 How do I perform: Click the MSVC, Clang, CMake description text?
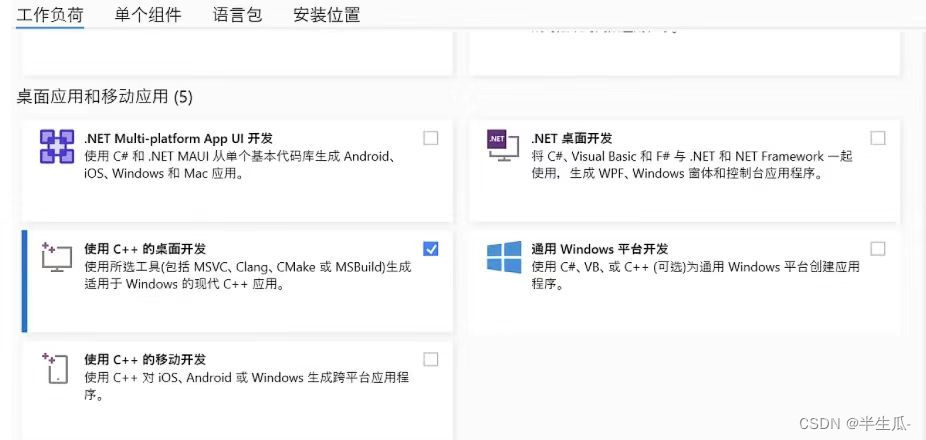[247, 275]
